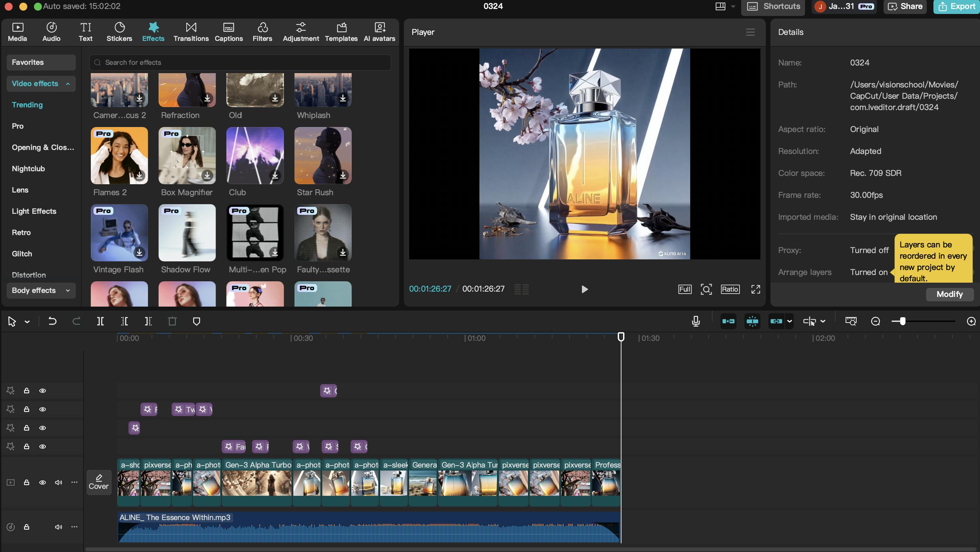Lock the top effect track
980x552 pixels.
tap(27, 390)
